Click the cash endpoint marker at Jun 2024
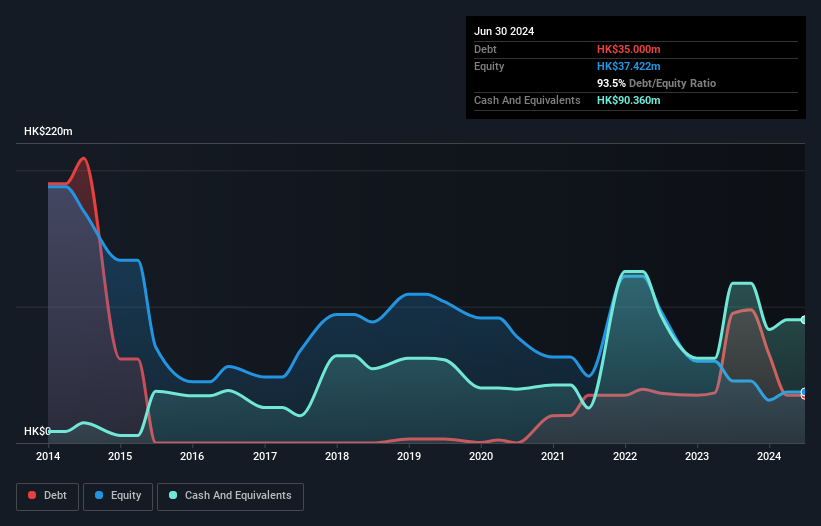Image resolution: width=821 pixels, height=526 pixels. click(804, 320)
